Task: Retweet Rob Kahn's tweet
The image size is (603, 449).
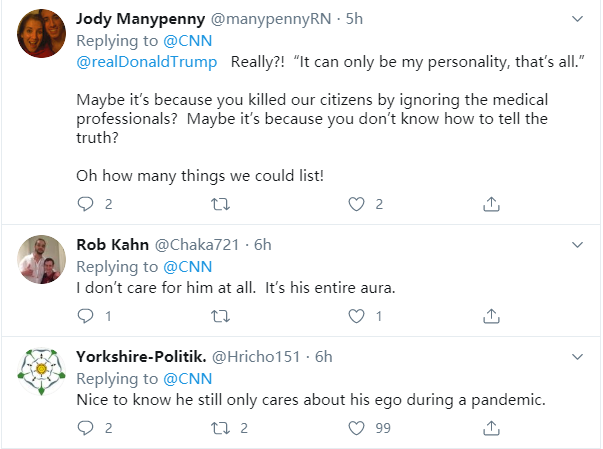Action: (x=221, y=316)
